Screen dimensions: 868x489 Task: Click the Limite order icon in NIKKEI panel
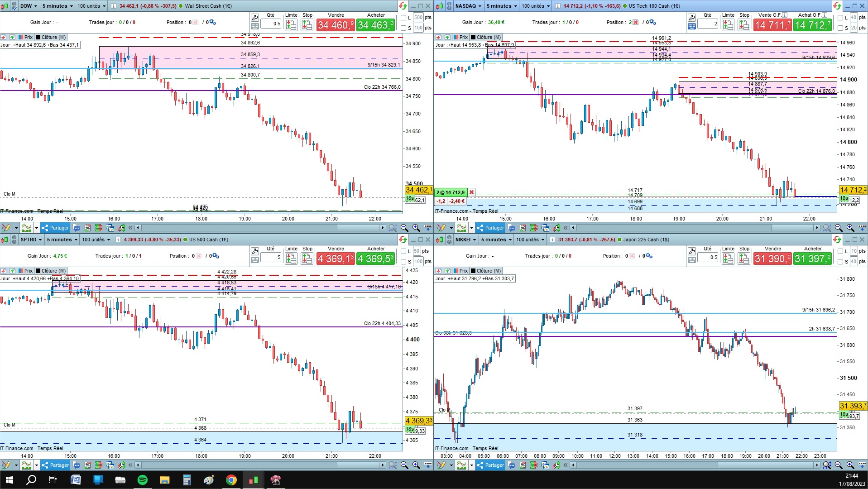click(728, 258)
